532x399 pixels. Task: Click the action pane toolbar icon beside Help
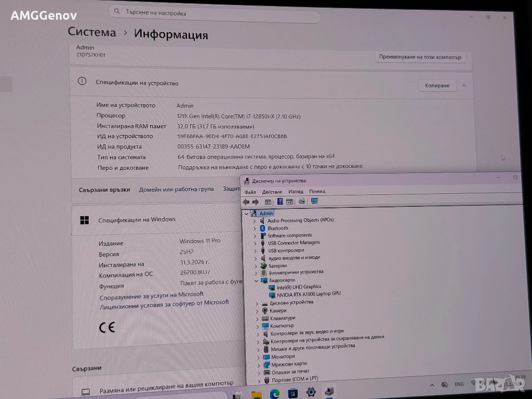coord(290,202)
